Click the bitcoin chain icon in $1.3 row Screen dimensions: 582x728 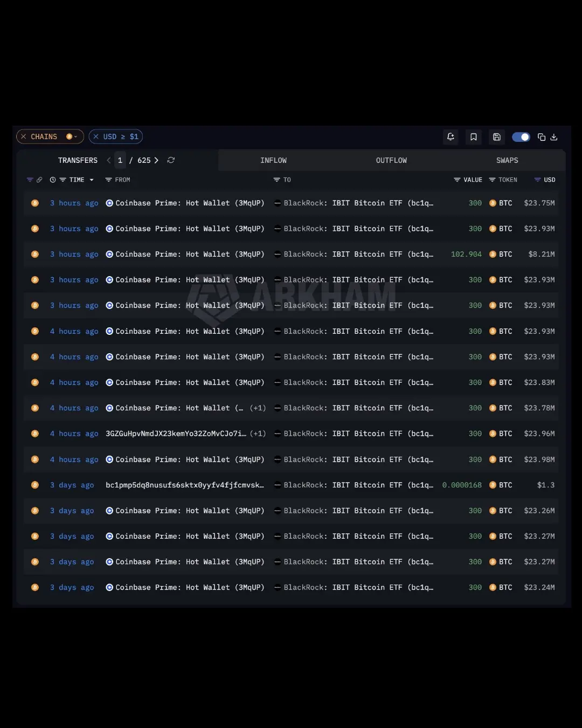pyautogui.click(x=35, y=485)
